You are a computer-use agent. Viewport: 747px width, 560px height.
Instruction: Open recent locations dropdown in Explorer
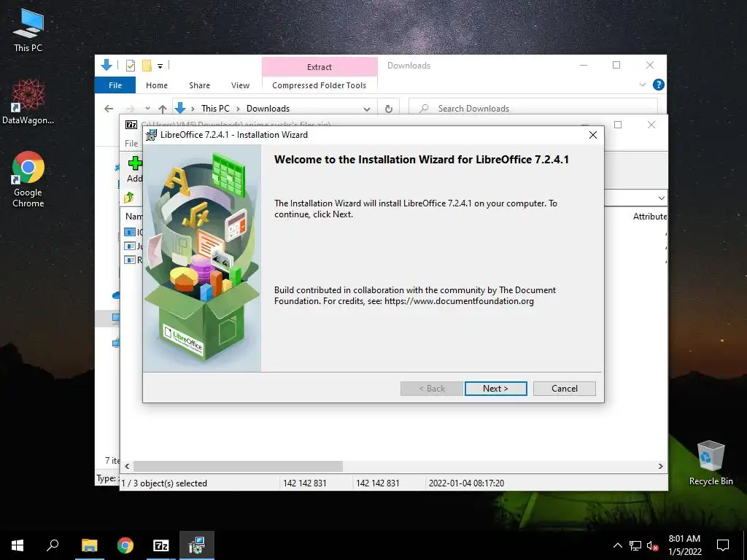(147, 109)
